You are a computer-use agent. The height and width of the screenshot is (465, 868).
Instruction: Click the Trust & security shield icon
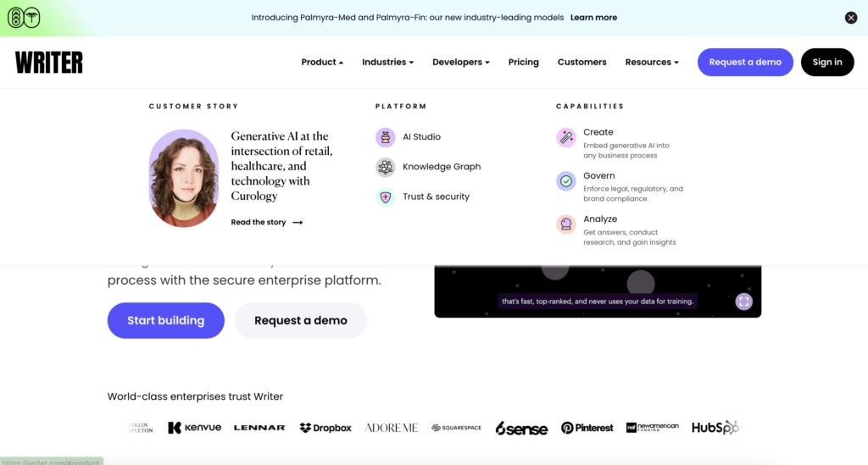click(x=386, y=197)
